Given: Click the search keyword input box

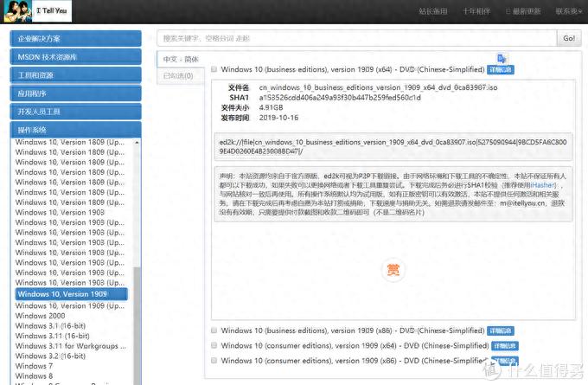Looking at the screenshot, I should click(355, 38).
